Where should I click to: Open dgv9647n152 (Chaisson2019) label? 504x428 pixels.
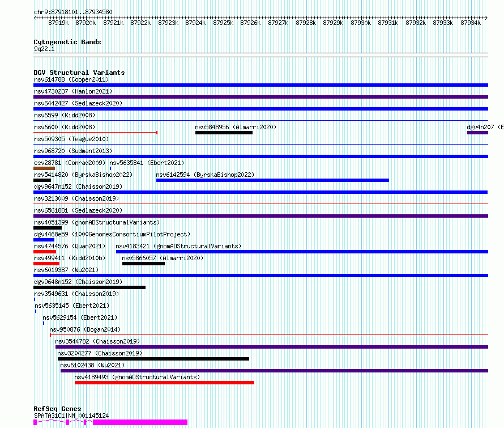pyautogui.click(x=78, y=187)
